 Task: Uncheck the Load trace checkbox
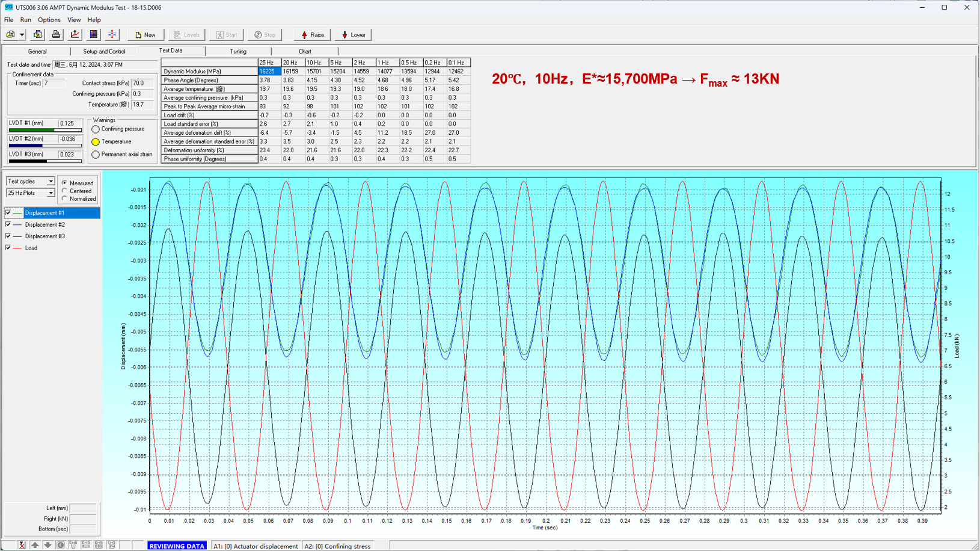pos(8,248)
